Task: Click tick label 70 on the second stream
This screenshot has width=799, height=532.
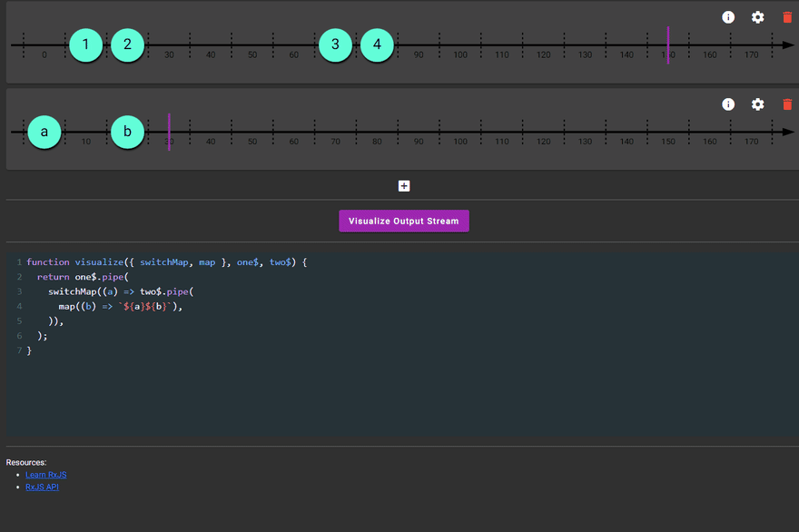Action: click(x=335, y=142)
